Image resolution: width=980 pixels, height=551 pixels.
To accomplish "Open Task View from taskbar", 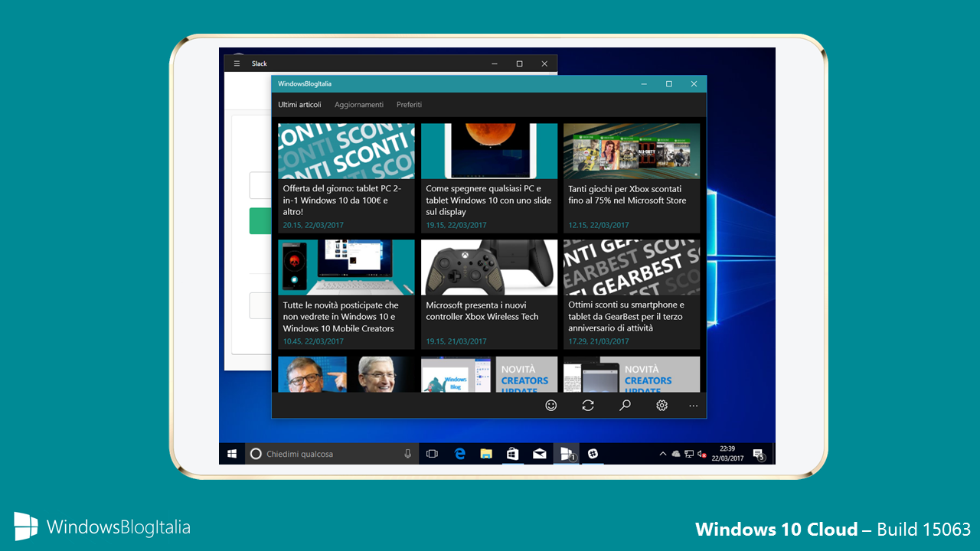I will 432,454.
